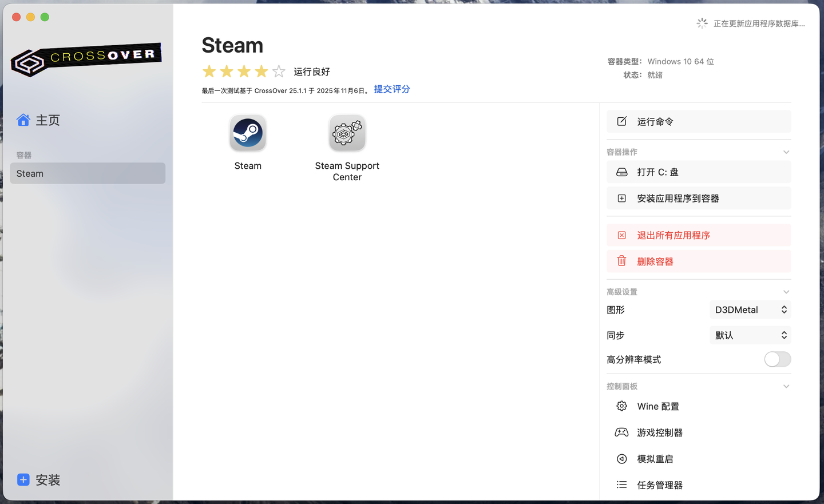Viewport: 824px width, 504px height.
Task: Open the game controller settings icon
Action: pos(621,432)
